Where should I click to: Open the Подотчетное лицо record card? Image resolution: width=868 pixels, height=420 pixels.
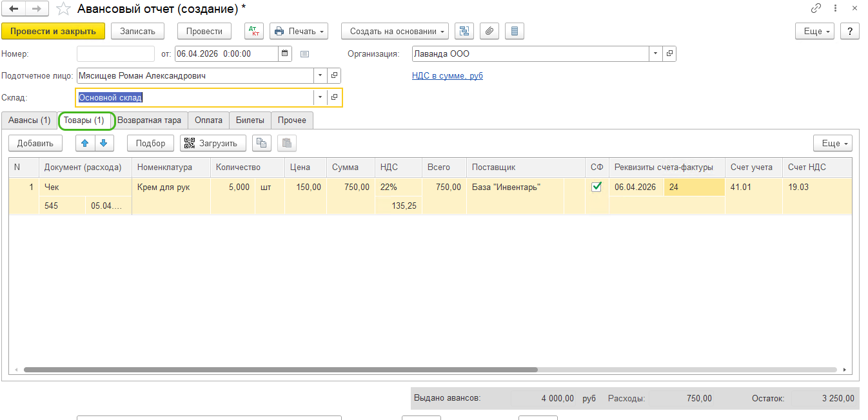click(335, 76)
